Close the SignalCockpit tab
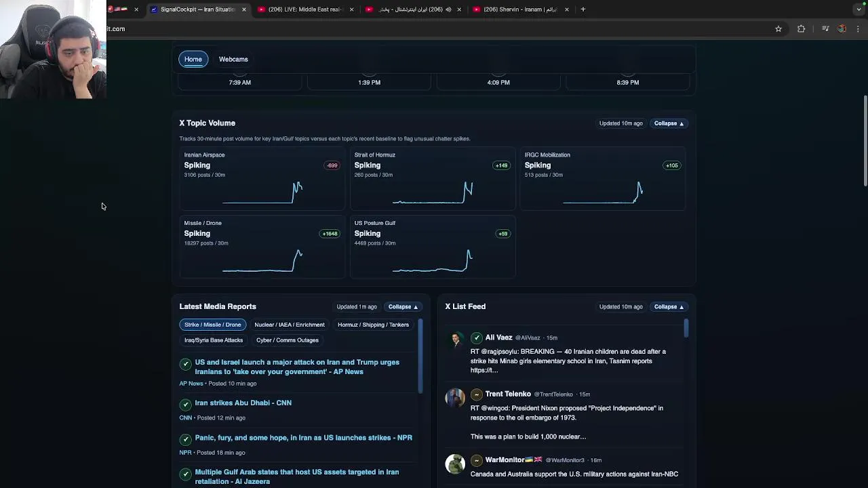The image size is (868, 488). tap(244, 9)
